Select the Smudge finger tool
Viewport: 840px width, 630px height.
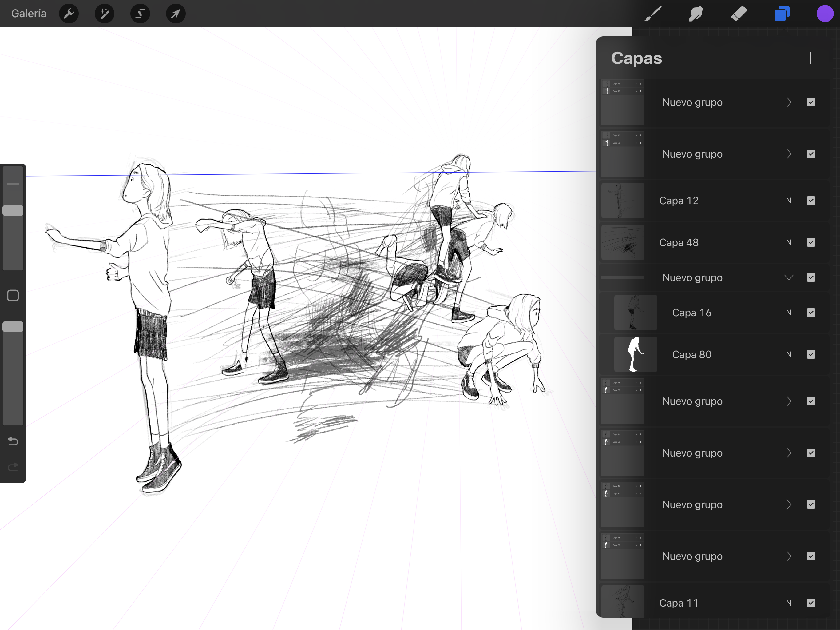696,14
